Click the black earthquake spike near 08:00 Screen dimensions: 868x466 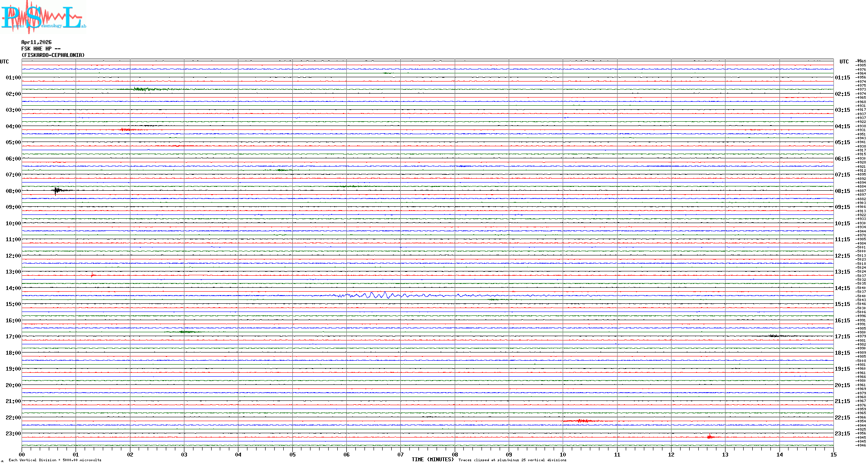coord(56,190)
